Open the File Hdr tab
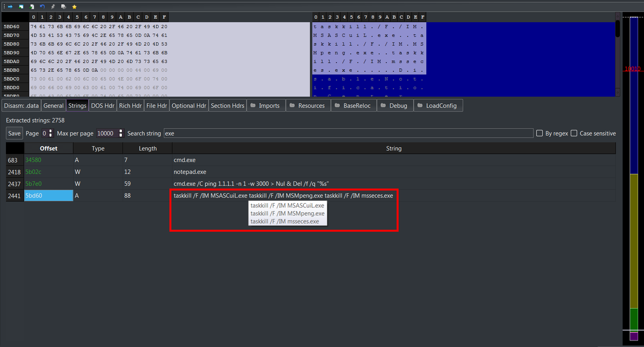Screen dimensions: 644x347 (157, 106)
